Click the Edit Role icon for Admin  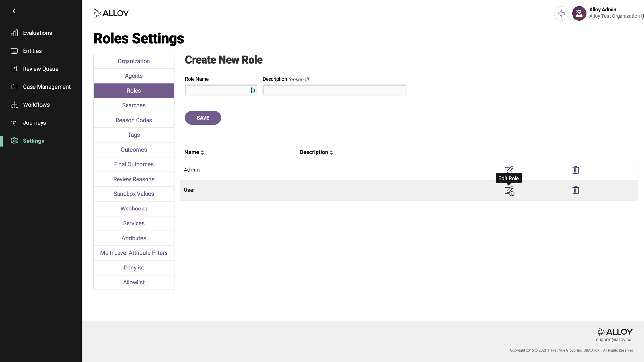pyautogui.click(x=508, y=170)
